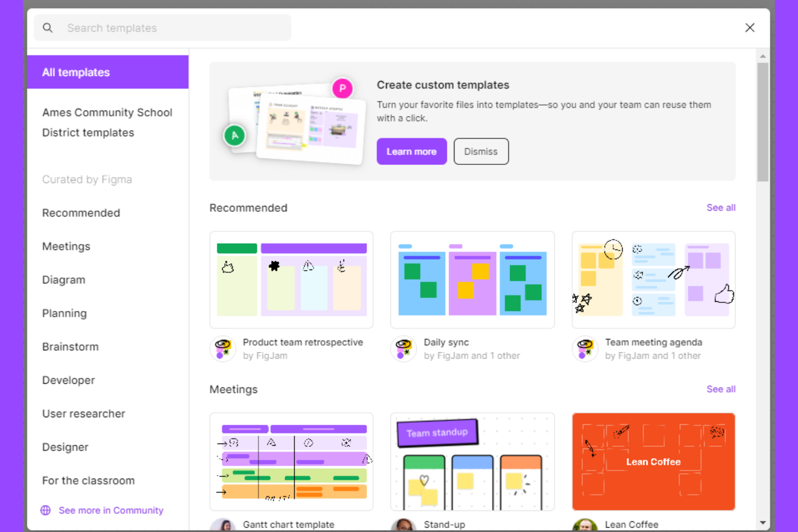Click the Gantt chart template title
Viewport: 798px width, 532px height.
(x=288, y=524)
